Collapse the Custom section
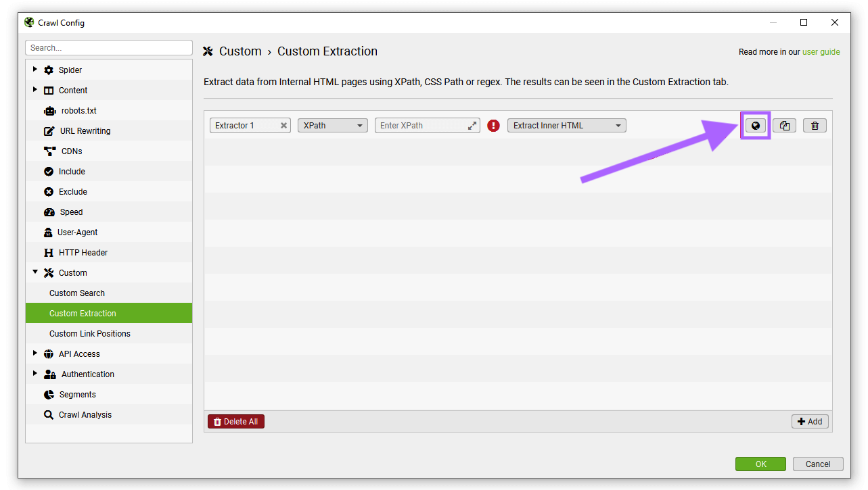The image size is (868, 490). tap(35, 272)
